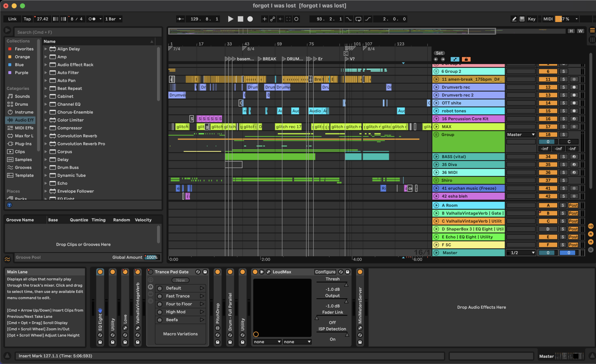The height and width of the screenshot is (364, 596).
Task: Click the Link button
Action: [x=12, y=19]
